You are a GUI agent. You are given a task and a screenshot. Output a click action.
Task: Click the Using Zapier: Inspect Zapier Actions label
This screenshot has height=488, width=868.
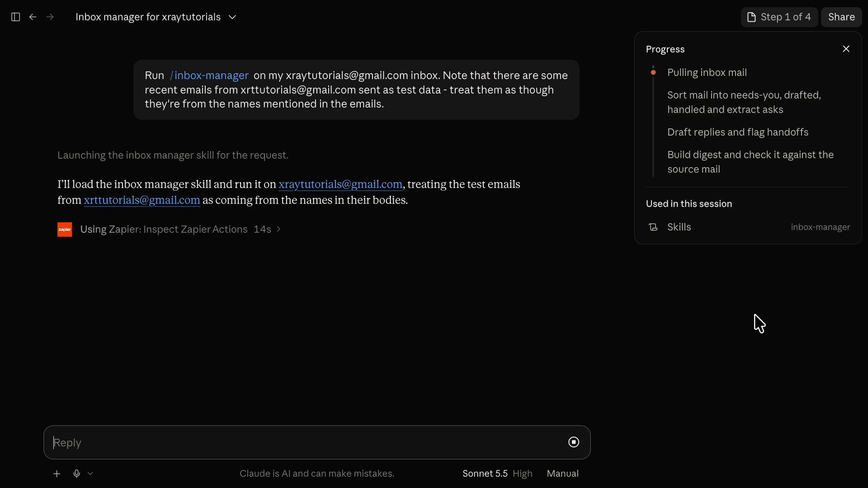coord(164,230)
